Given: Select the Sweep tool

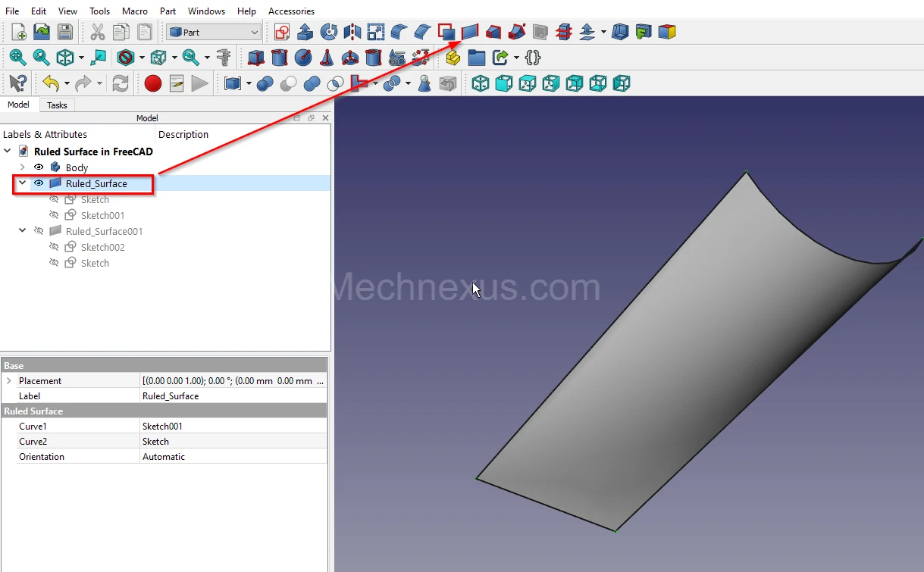Looking at the screenshot, I should point(517,32).
